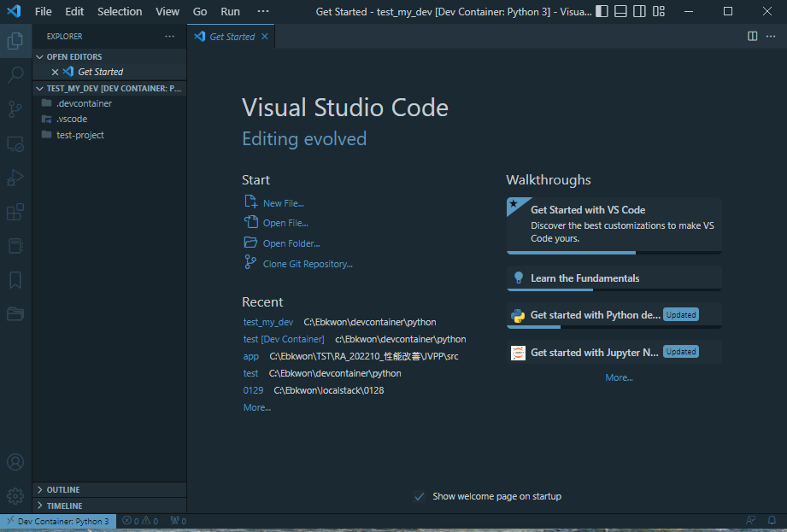Open recent 0129 localstack folder
This screenshot has height=532, width=787.
[253, 390]
